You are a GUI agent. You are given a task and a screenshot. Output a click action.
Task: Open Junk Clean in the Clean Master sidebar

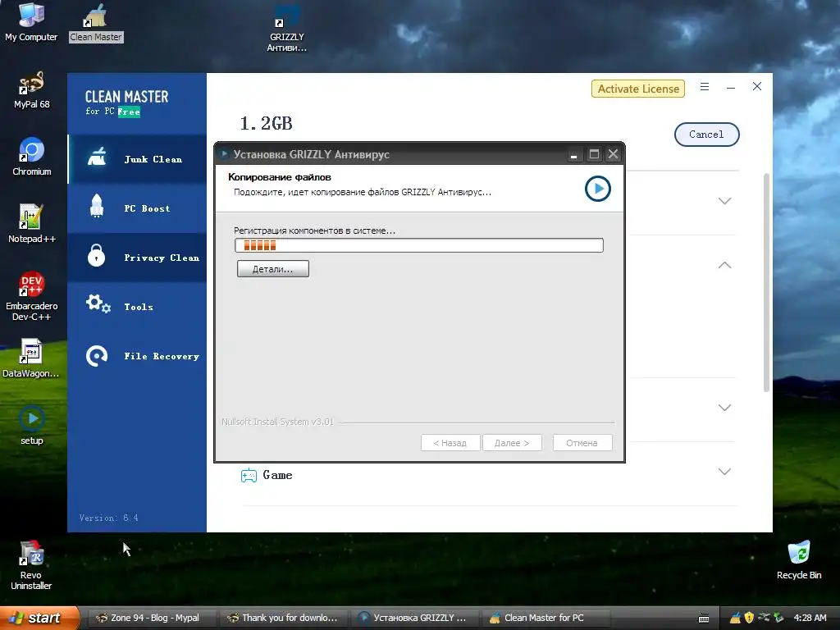(137, 159)
